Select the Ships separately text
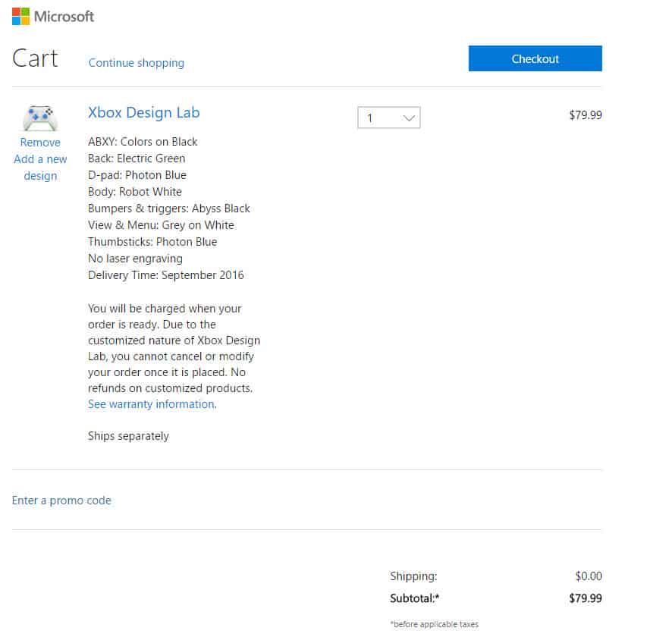Image resolution: width=672 pixels, height=637 pixels. 129,435
